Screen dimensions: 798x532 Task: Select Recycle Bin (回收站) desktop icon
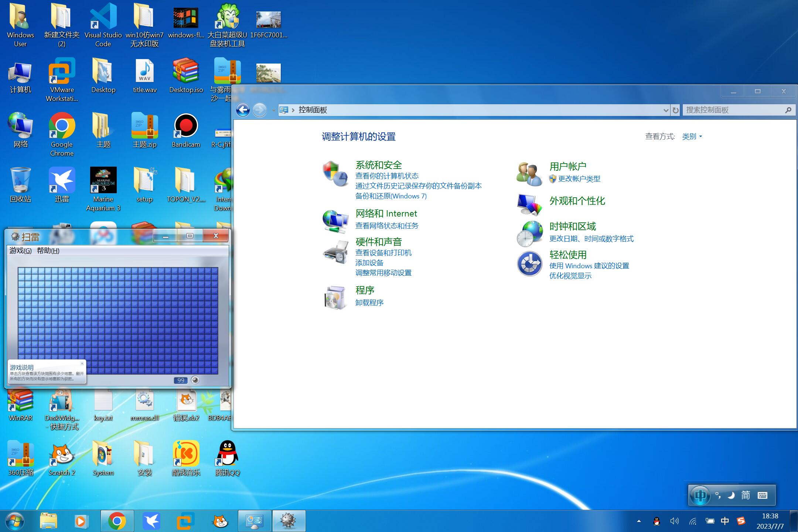[x=20, y=185]
